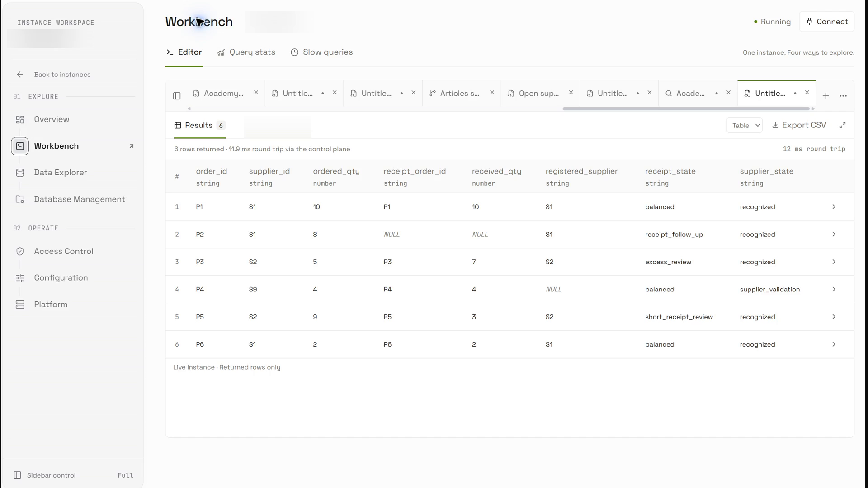Viewport: 868px width, 488px height.
Task: Expand row P5 details chevron
Action: tap(834, 317)
